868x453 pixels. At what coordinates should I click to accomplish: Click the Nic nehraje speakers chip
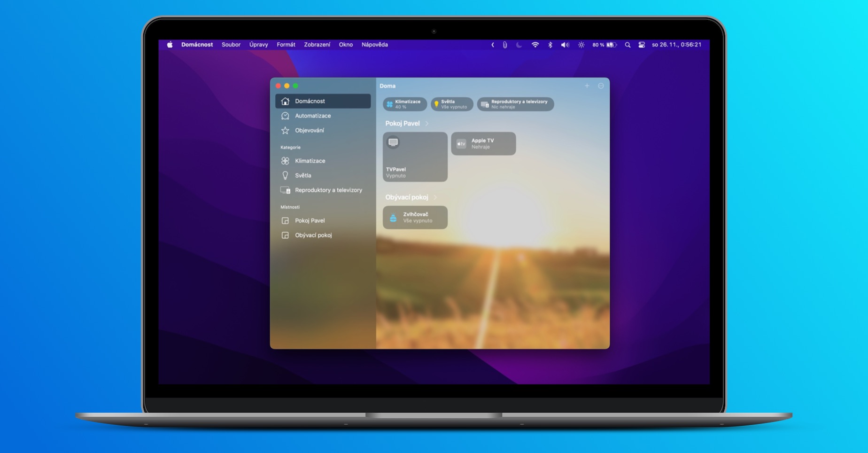515,104
